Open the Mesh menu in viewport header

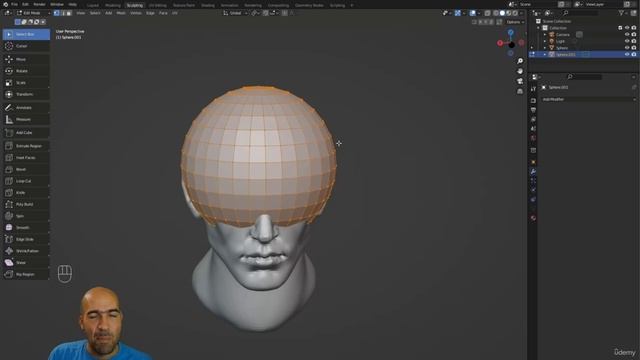click(x=121, y=13)
